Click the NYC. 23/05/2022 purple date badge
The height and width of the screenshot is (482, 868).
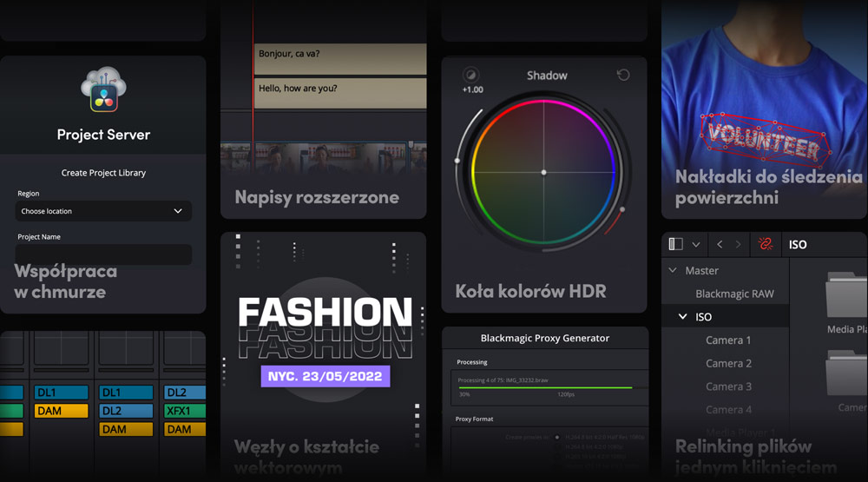pyautogui.click(x=325, y=376)
